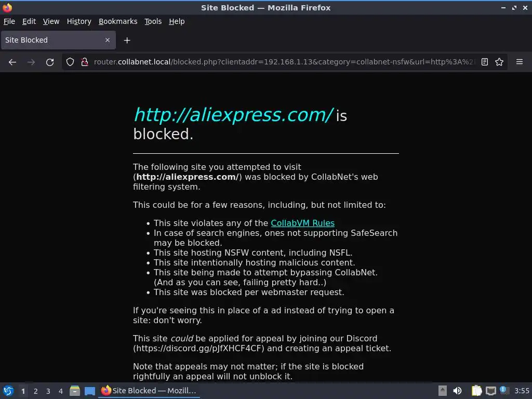Click the italic word "could"
Viewport: 532px width, 399px height.
point(182,339)
